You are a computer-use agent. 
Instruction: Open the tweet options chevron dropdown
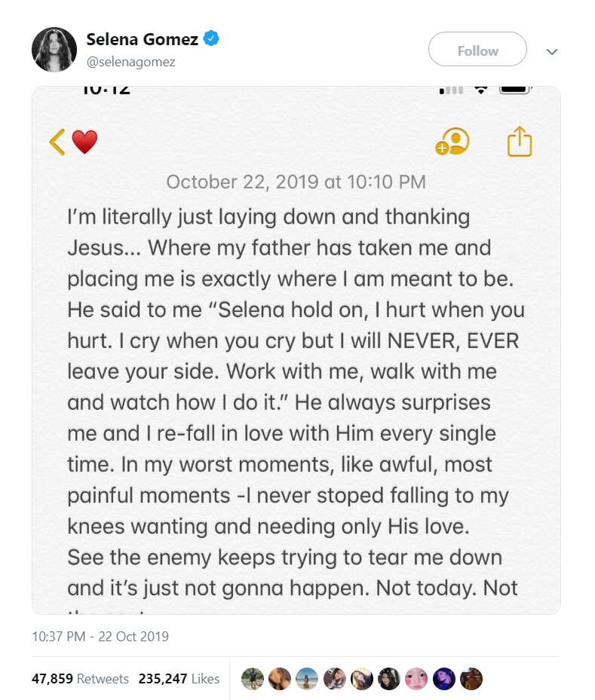tap(552, 52)
